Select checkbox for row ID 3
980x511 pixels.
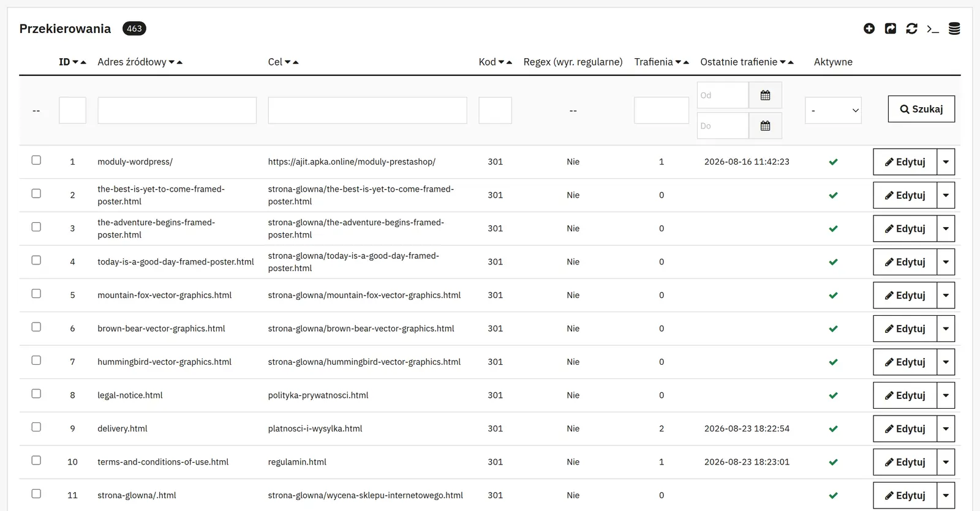[x=36, y=227]
